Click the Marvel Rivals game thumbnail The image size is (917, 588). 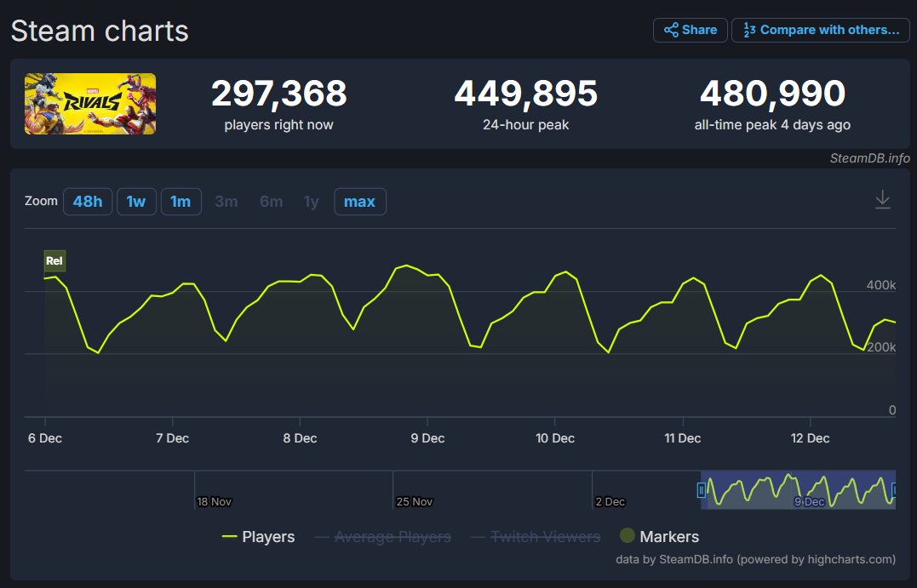tap(90, 104)
